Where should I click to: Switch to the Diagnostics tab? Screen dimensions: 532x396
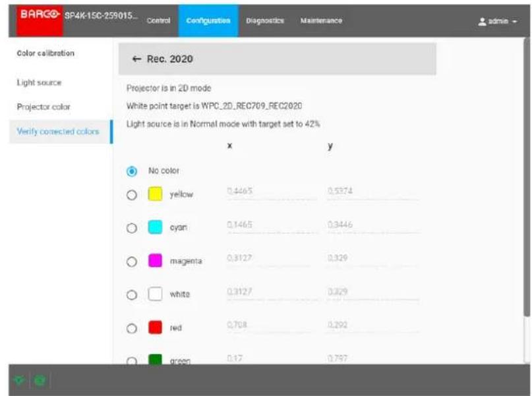(264, 20)
